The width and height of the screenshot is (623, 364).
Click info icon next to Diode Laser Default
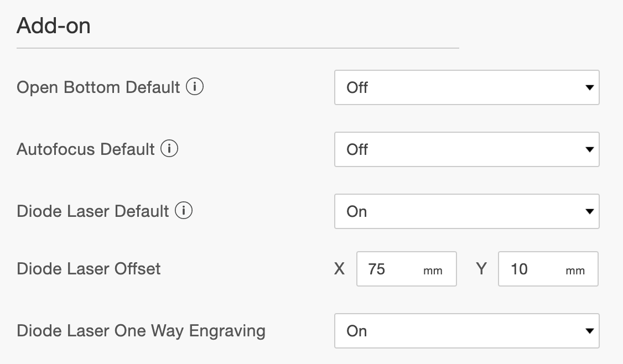click(184, 211)
